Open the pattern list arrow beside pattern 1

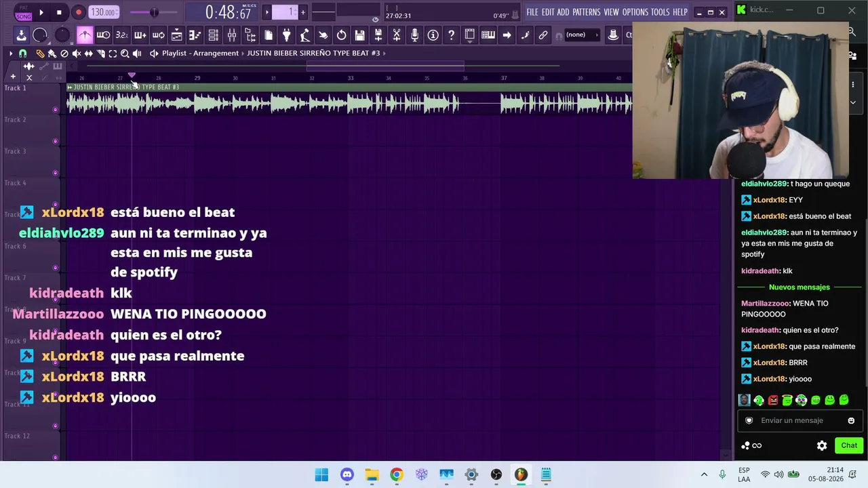[267, 12]
